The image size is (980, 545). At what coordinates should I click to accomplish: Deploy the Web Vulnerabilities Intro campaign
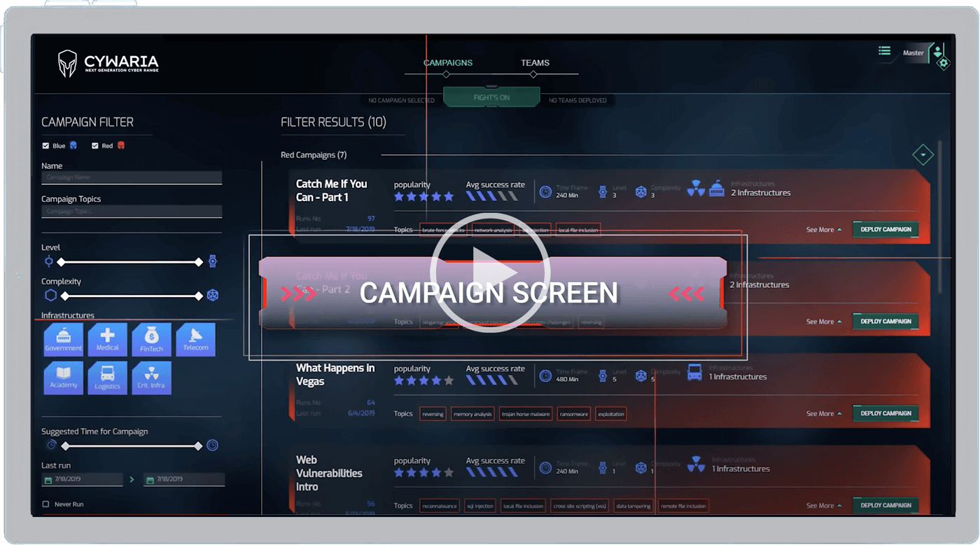[x=885, y=505]
